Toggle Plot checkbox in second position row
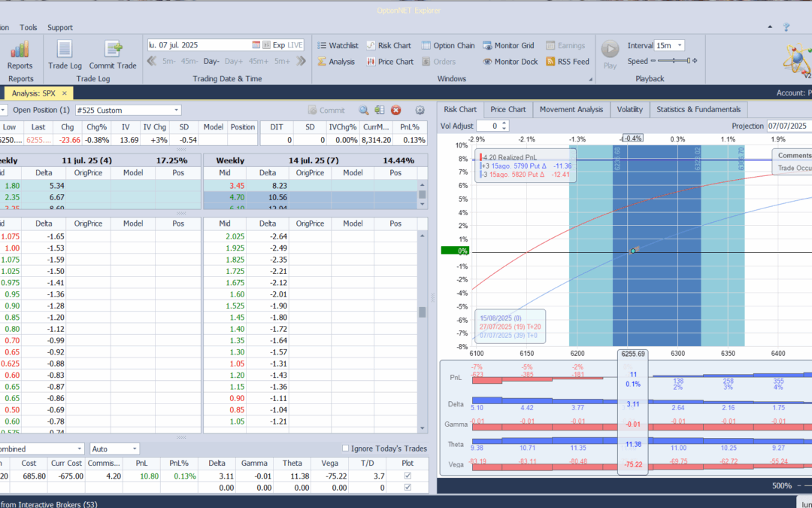The height and width of the screenshot is (508, 812). (x=408, y=487)
